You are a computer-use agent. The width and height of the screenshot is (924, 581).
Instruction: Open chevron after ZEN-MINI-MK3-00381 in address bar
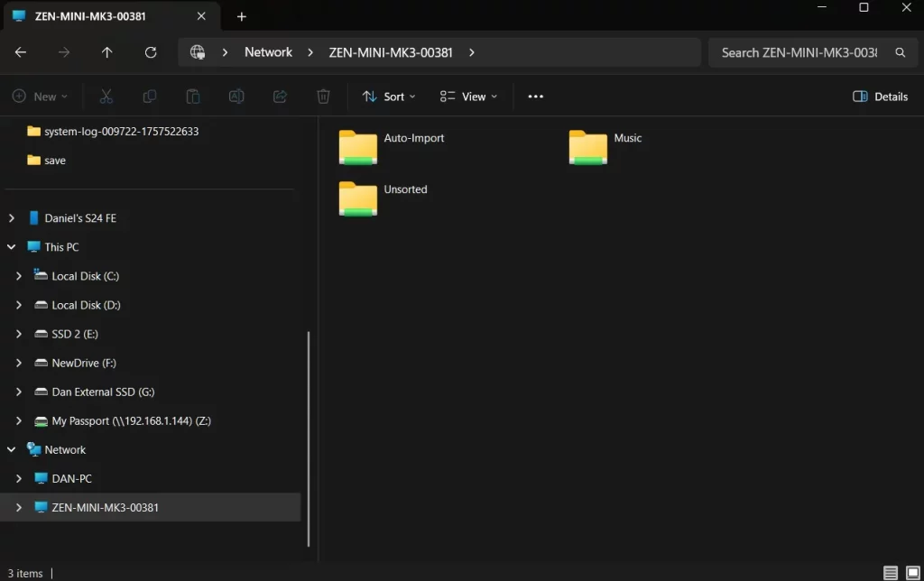[471, 52]
